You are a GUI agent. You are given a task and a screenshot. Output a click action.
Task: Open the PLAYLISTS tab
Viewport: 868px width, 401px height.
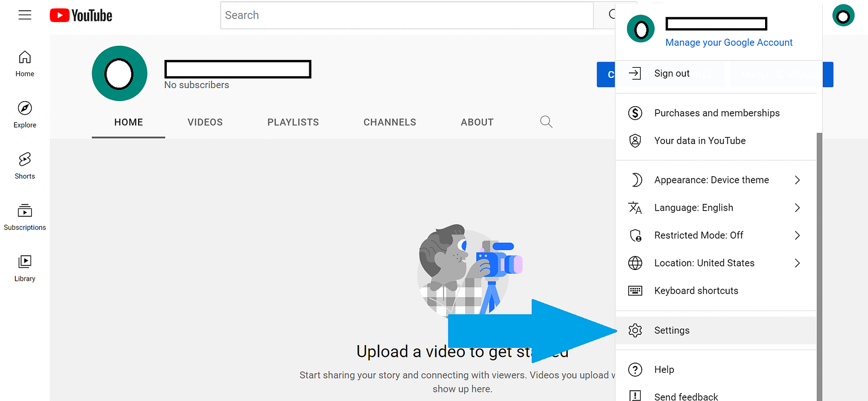293,122
